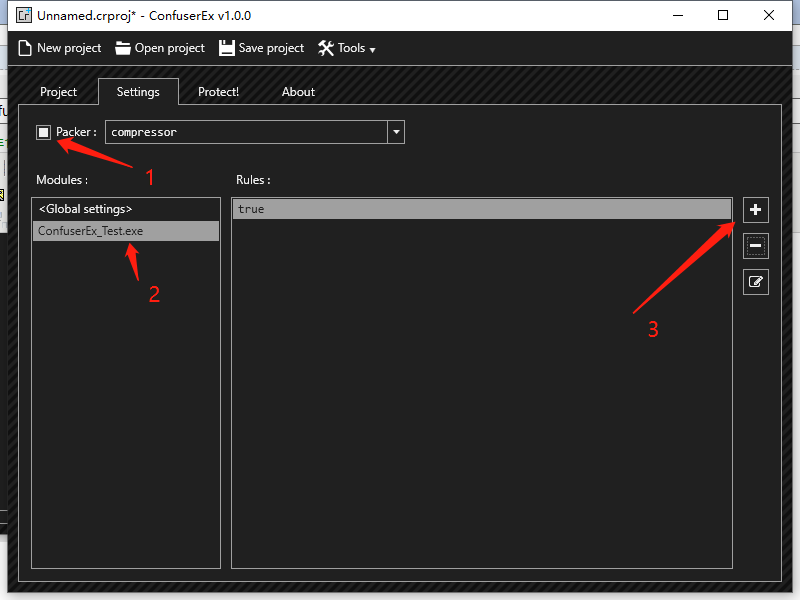Image resolution: width=800 pixels, height=600 pixels.
Task: Open the Tools wrench menu
Action: click(346, 48)
